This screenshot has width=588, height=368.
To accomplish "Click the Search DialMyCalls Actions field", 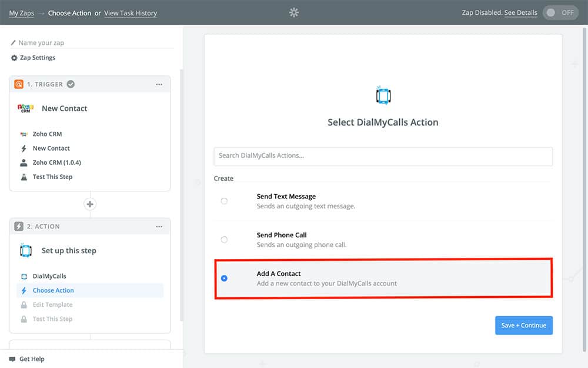I will [x=383, y=156].
